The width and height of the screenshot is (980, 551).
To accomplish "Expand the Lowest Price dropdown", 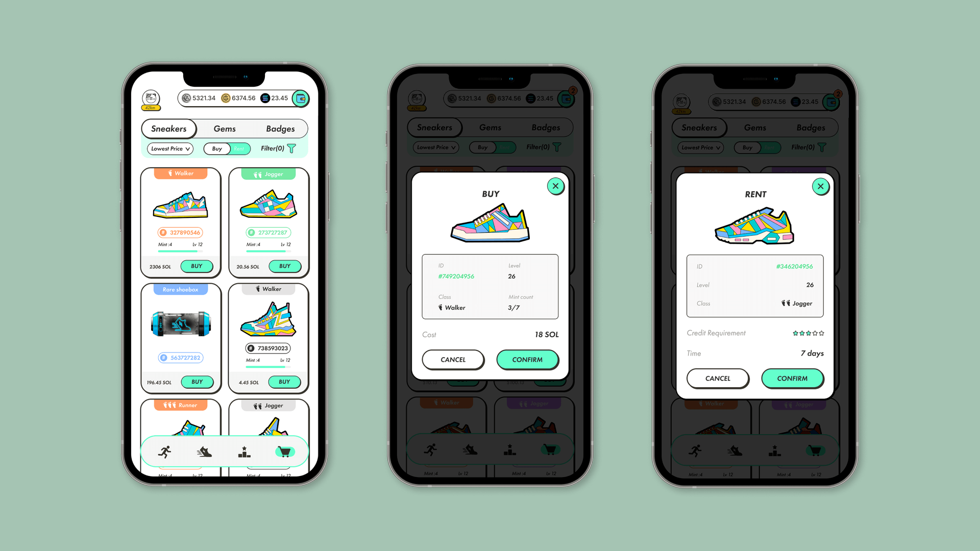I will tap(168, 148).
